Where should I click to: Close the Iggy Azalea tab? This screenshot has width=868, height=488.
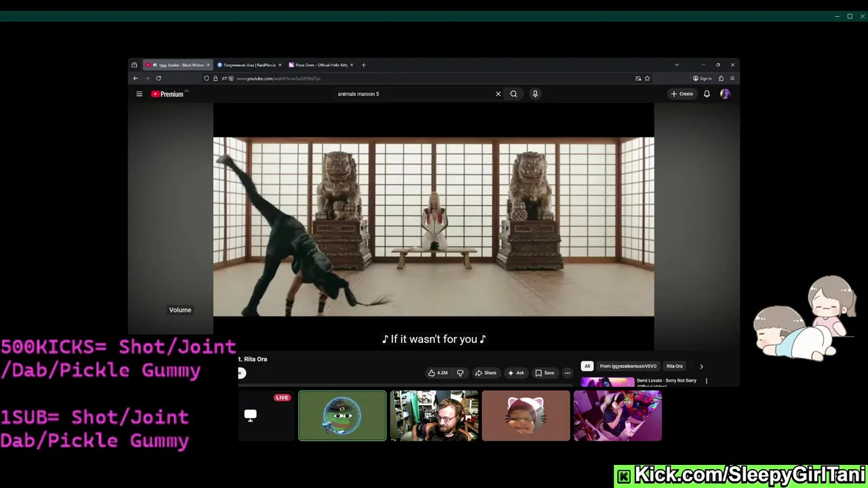point(208,65)
